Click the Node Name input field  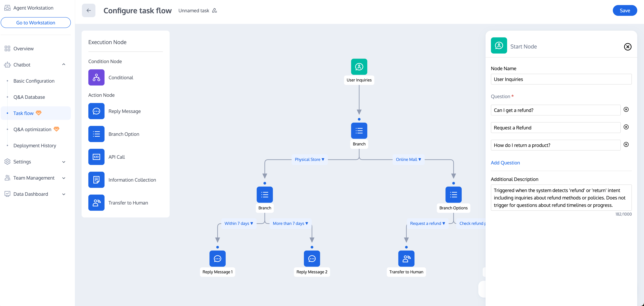click(x=561, y=79)
